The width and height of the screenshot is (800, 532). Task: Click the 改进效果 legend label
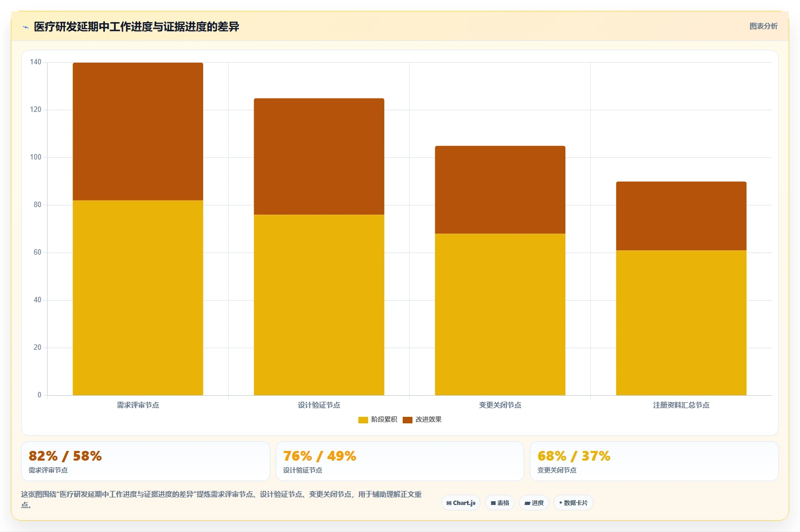(428, 420)
